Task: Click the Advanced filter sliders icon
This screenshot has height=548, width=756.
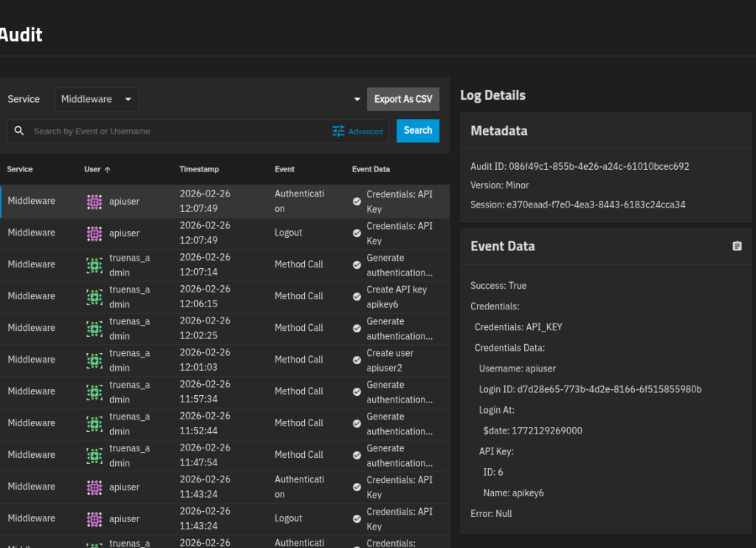Action: click(x=338, y=131)
